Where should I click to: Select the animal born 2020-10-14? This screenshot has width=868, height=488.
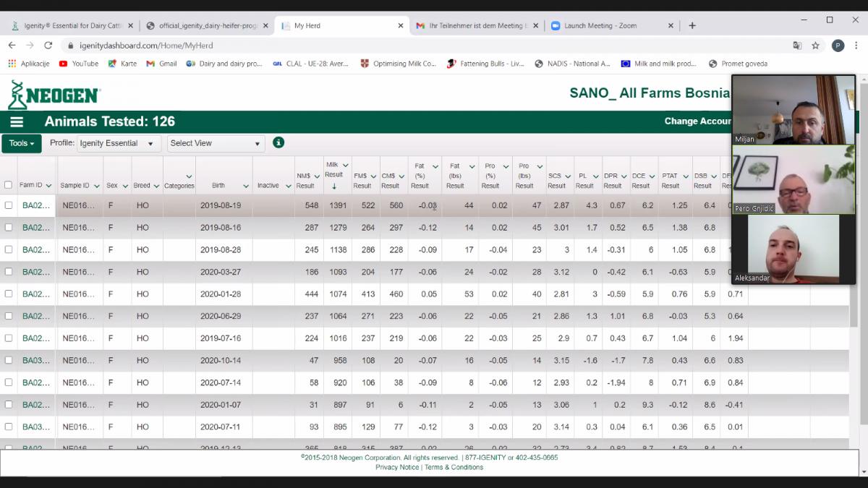coord(9,360)
